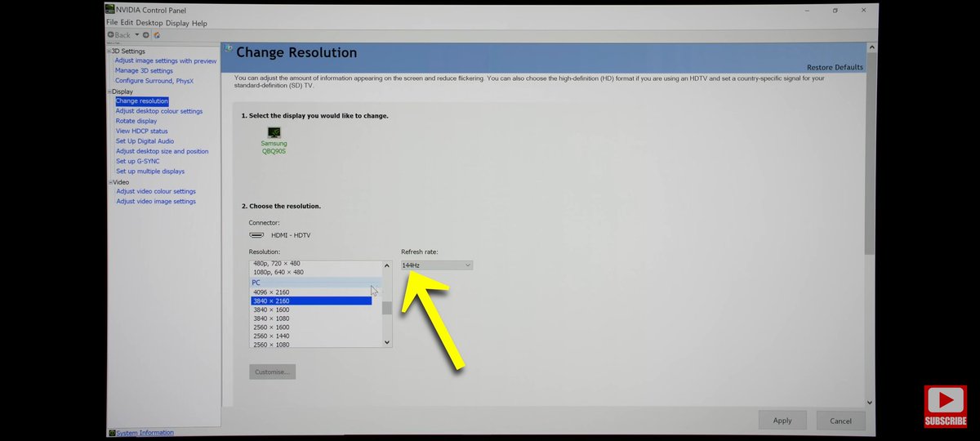Click the resolution list scroll up arrow
The image size is (980, 441).
pos(387,265)
